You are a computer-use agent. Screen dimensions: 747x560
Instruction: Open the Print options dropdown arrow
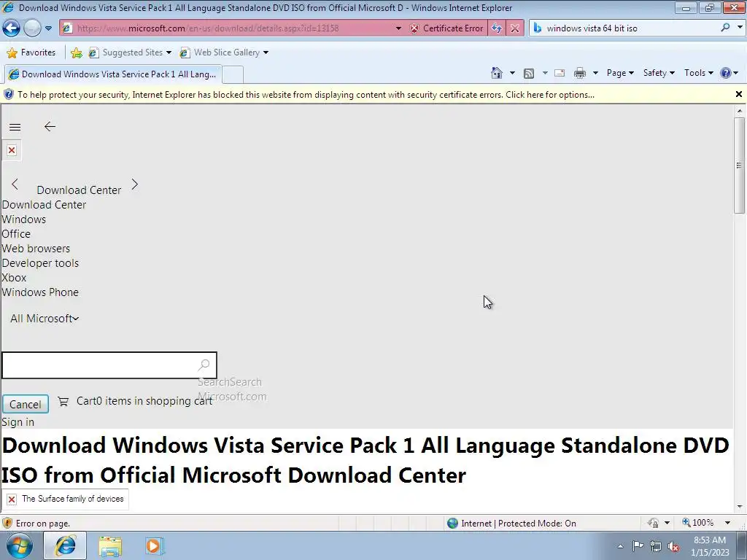pos(595,73)
